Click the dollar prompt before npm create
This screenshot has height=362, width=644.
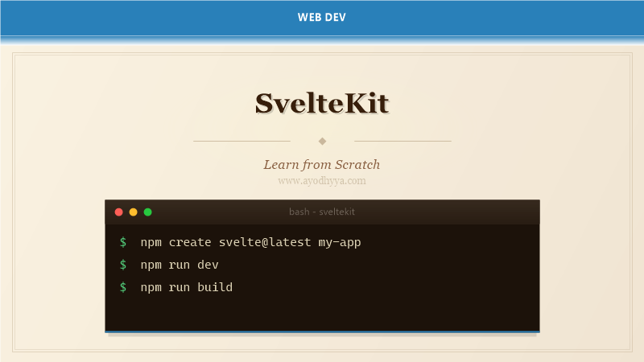[123, 242]
